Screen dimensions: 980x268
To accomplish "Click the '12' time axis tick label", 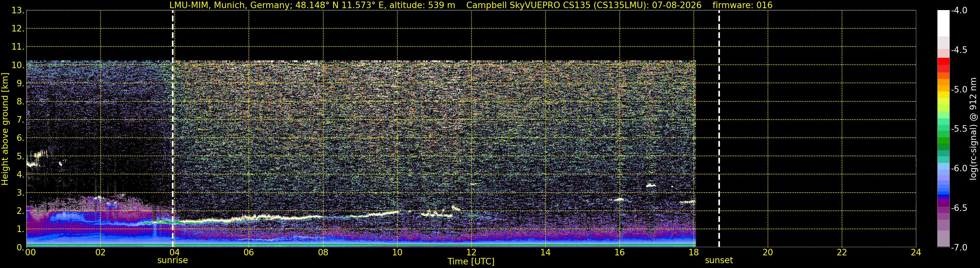I will pyautogui.click(x=471, y=252).
